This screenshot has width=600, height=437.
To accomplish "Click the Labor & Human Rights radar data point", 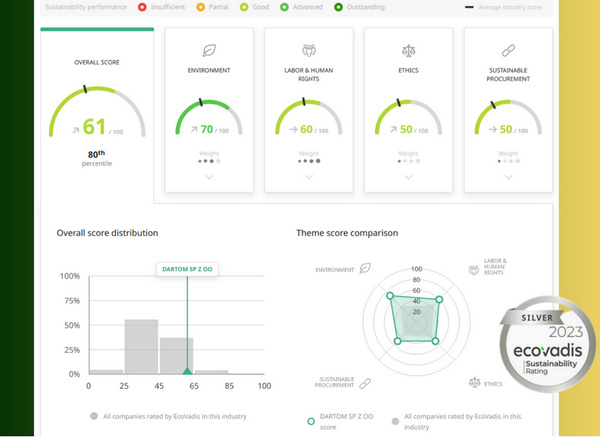I will (x=439, y=299).
